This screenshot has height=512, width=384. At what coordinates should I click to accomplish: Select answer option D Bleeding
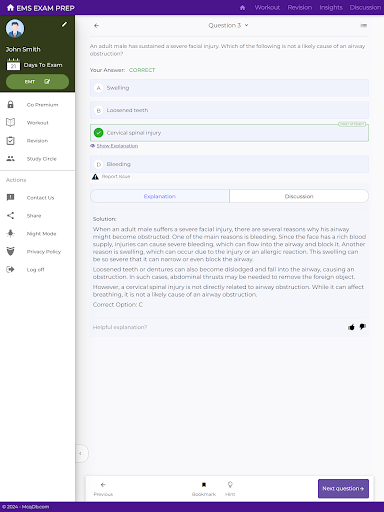pyautogui.click(x=229, y=164)
